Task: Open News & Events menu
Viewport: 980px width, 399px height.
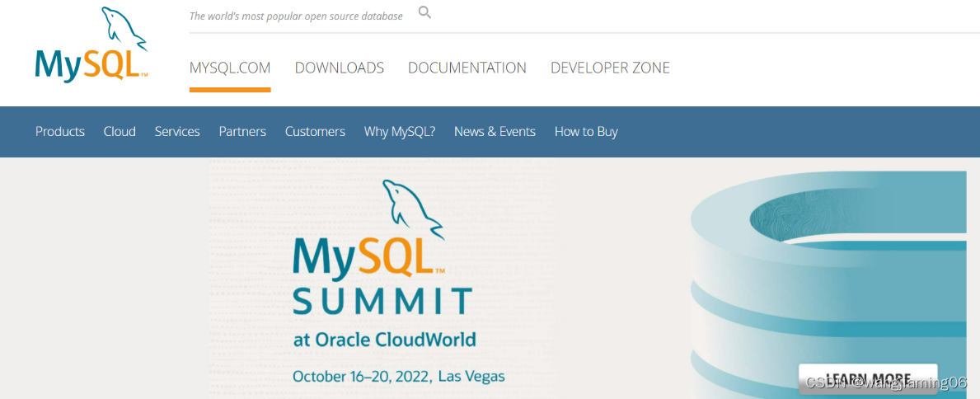Action: [495, 131]
